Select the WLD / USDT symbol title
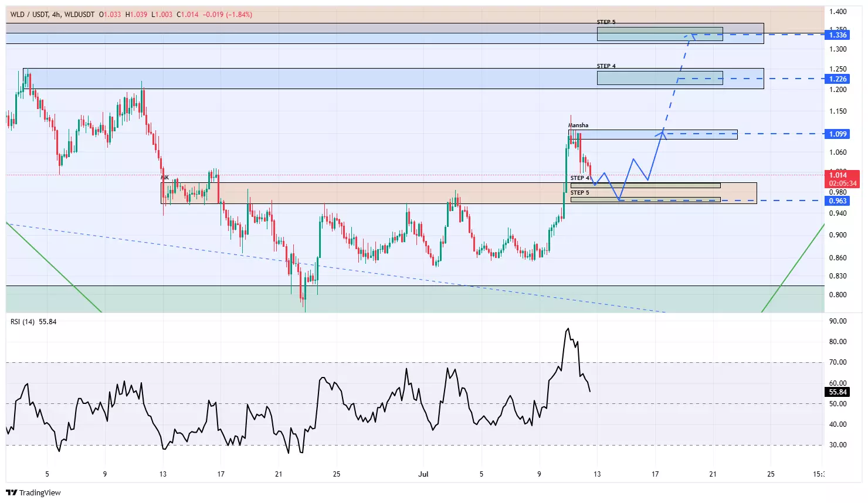The height and width of the screenshot is (503, 868). point(29,14)
